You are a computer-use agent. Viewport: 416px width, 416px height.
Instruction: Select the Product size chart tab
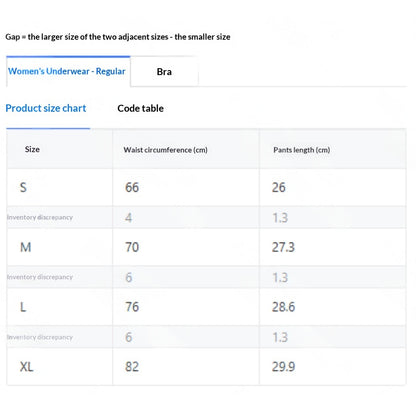[46, 108]
